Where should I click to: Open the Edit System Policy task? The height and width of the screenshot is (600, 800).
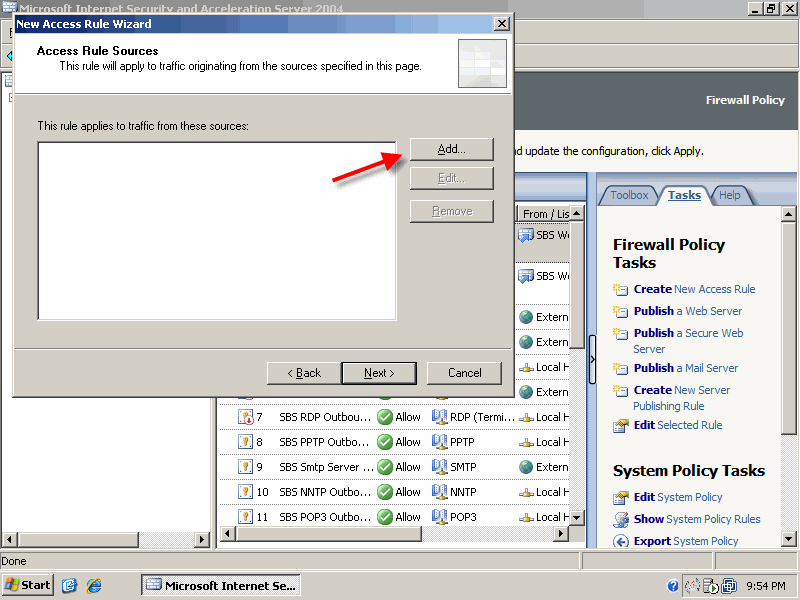click(678, 497)
